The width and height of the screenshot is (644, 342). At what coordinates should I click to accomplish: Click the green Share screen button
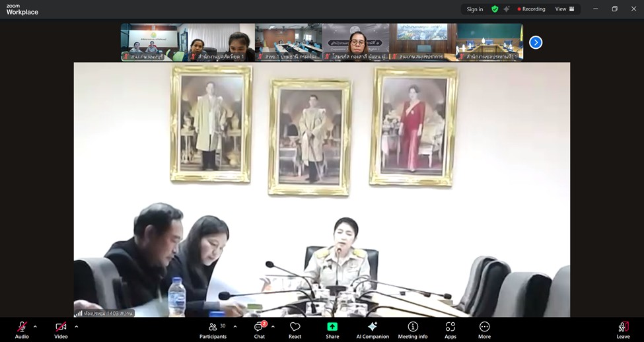coord(332,329)
